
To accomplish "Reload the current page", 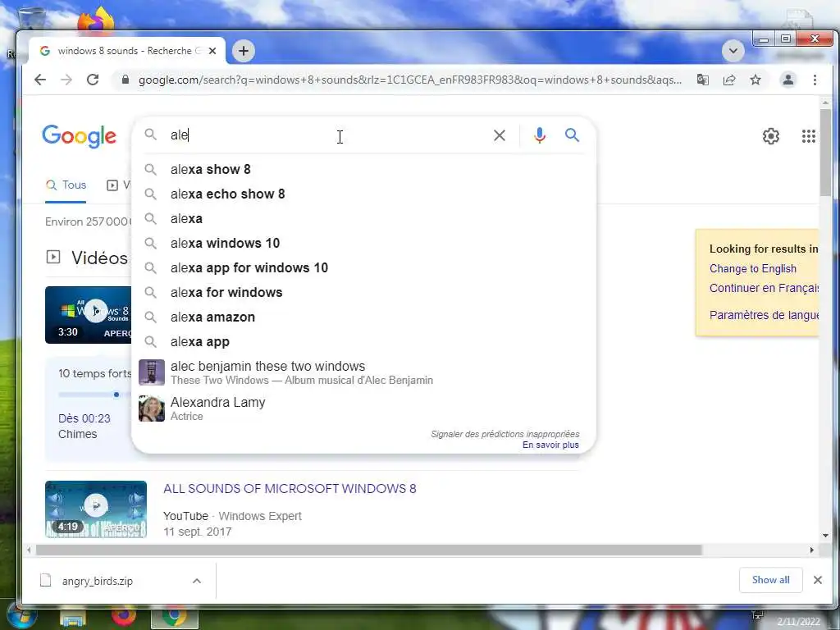I will [93, 80].
